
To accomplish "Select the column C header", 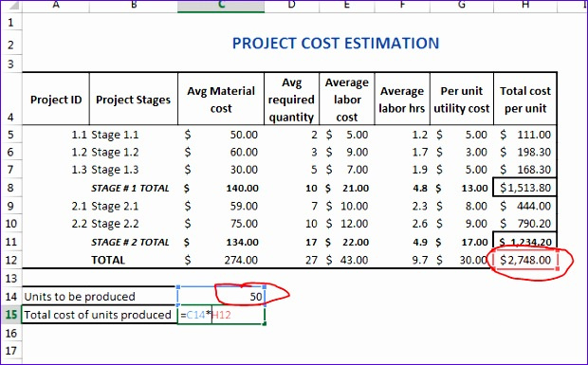I will [x=221, y=6].
